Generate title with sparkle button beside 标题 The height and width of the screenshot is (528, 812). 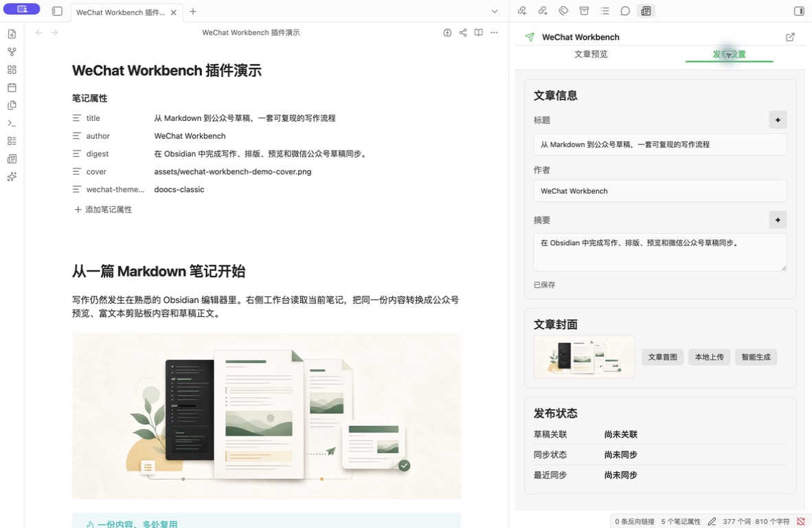(x=778, y=120)
